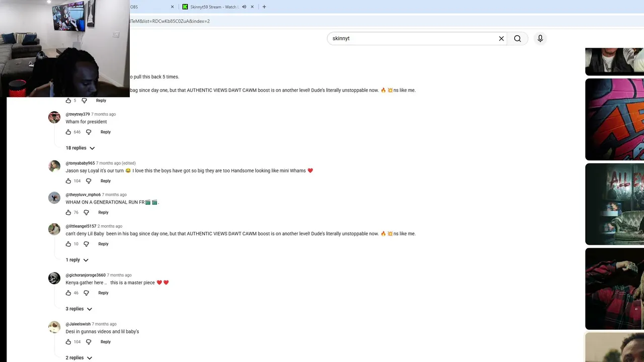Dislike the "Kenya gather here" comment
The width and height of the screenshot is (644, 362).
pyautogui.click(x=86, y=293)
